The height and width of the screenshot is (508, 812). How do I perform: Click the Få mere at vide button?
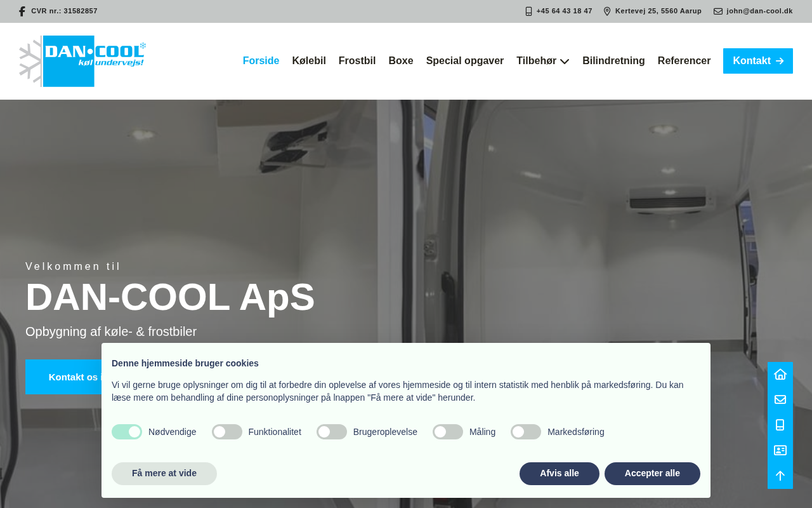pos(164,474)
